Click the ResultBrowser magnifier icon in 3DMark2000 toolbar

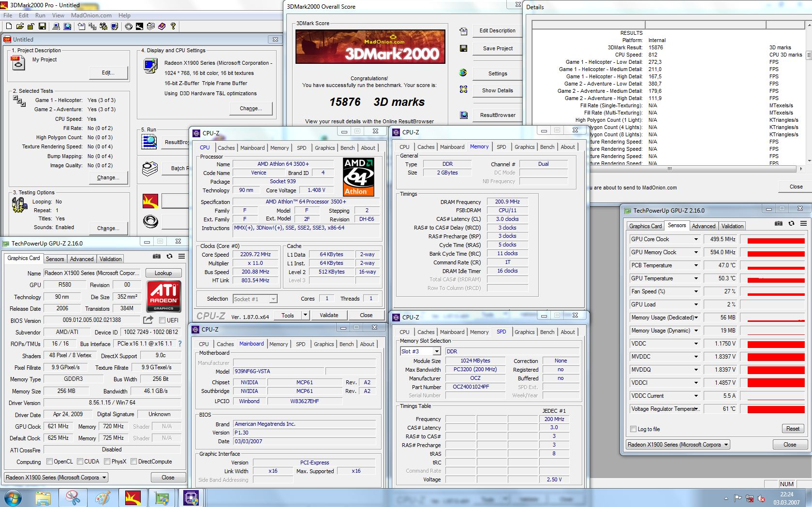[x=67, y=26]
